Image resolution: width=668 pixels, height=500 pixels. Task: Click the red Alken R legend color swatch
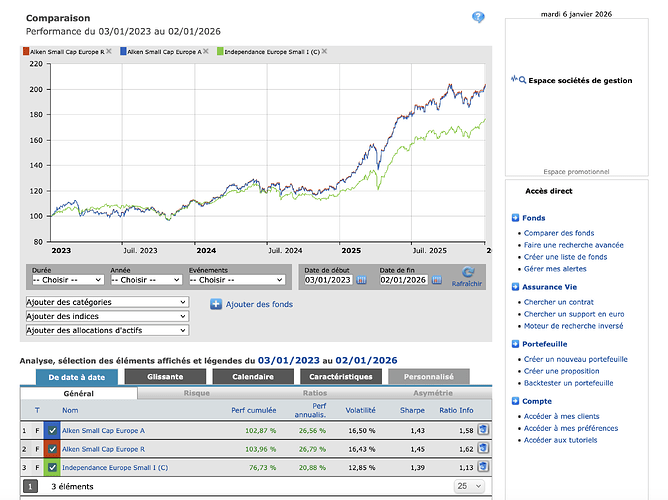pyautogui.click(x=26, y=52)
